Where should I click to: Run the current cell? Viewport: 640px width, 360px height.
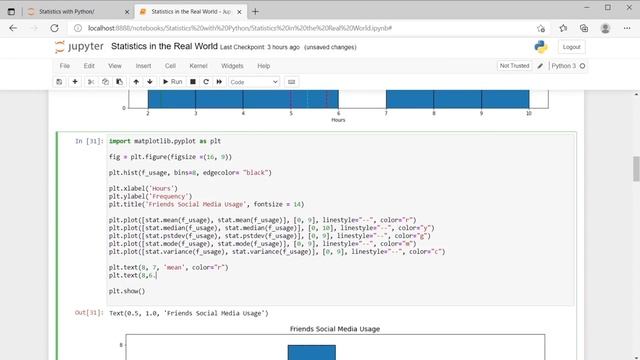(x=172, y=82)
